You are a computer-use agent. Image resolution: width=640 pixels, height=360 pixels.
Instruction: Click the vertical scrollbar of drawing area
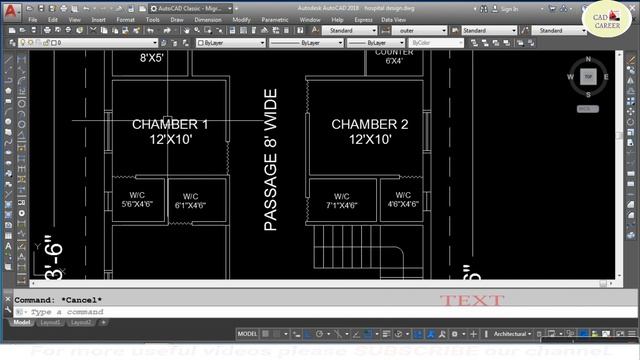point(619,165)
